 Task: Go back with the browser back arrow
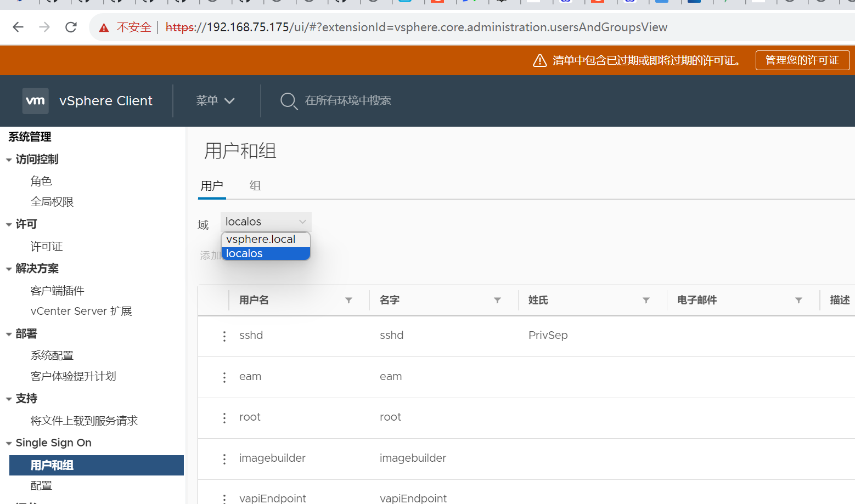click(x=18, y=27)
